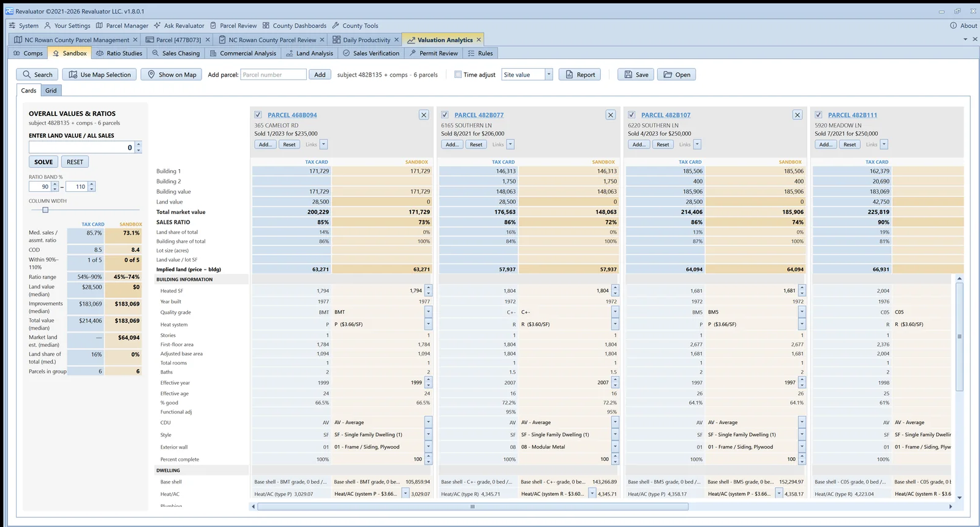Click the RESET button in Overall Values
The image size is (980, 527).
point(75,162)
